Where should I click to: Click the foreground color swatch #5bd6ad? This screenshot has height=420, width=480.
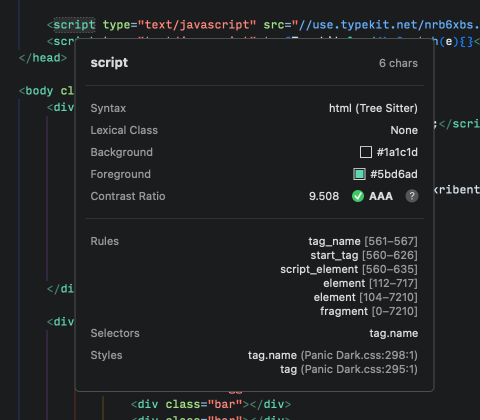(x=359, y=174)
